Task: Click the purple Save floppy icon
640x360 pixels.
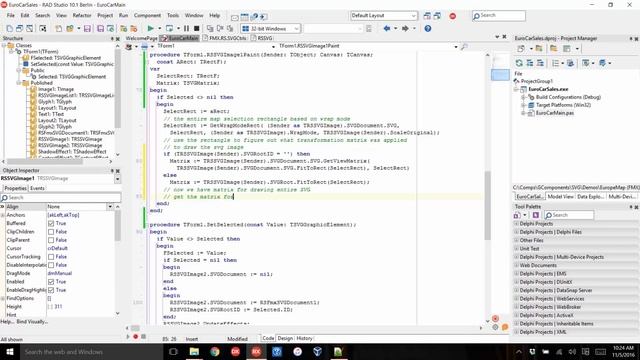Action: click(87, 29)
